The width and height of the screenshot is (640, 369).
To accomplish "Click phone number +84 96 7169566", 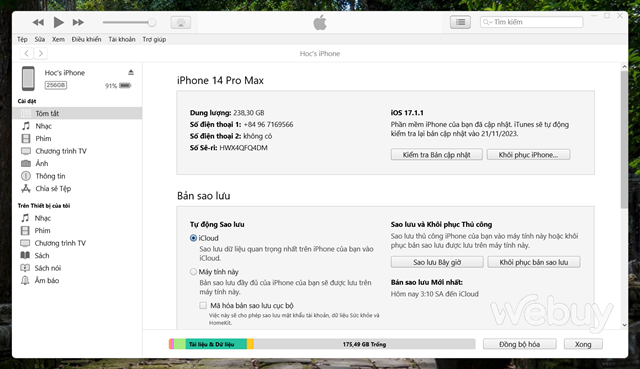I will click(x=268, y=124).
